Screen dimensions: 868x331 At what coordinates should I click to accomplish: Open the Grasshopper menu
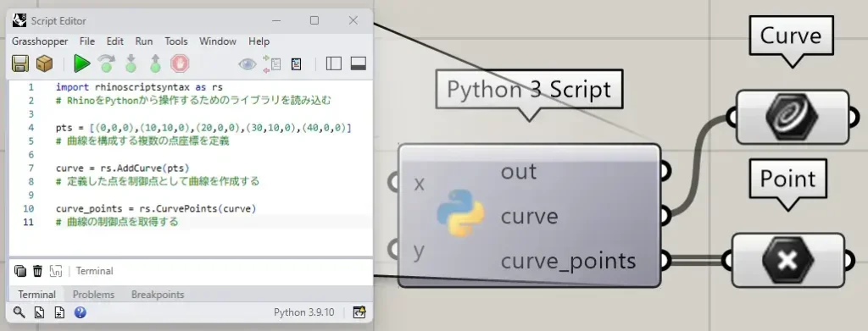(40, 41)
